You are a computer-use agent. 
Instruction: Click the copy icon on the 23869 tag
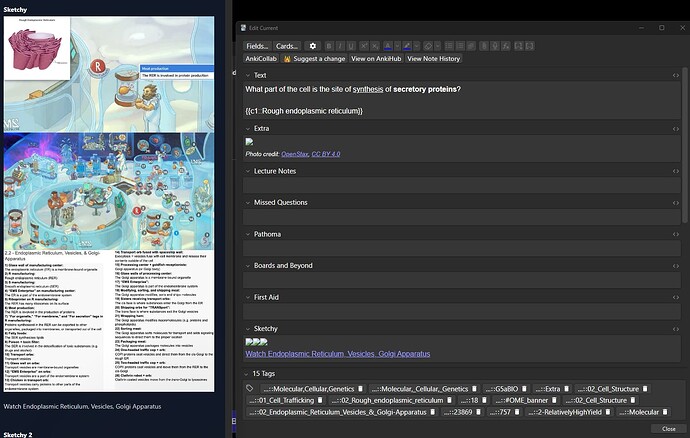tap(478, 412)
